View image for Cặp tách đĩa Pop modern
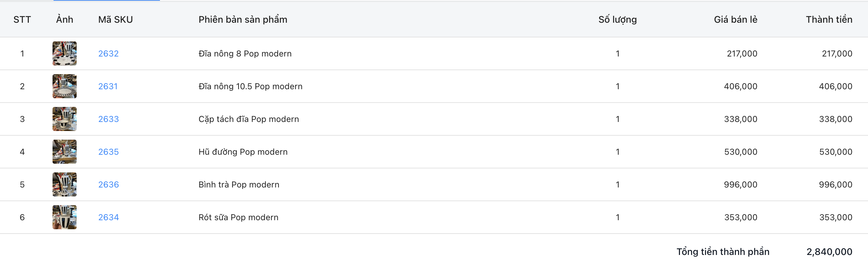The image size is (868, 272). pyautogui.click(x=64, y=119)
